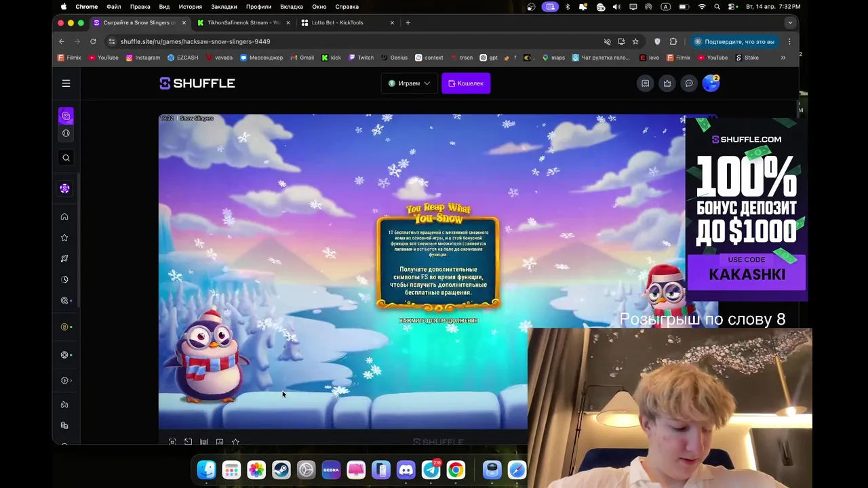The height and width of the screenshot is (488, 868).
Task: Expand the 'Играем' balance dropdown
Action: point(409,83)
